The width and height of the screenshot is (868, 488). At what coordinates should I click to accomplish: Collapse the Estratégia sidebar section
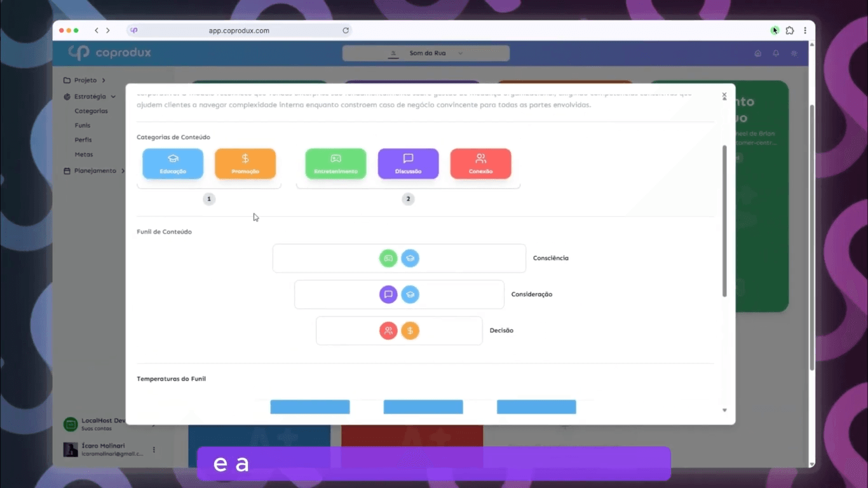coord(90,97)
